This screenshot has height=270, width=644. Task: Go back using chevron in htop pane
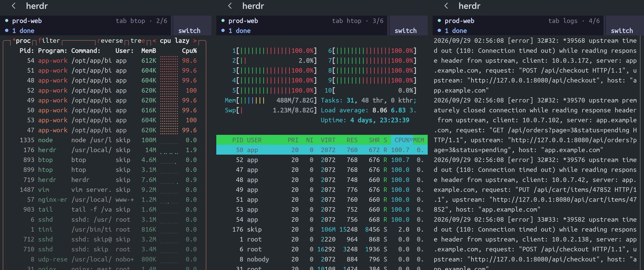click(x=230, y=6)
